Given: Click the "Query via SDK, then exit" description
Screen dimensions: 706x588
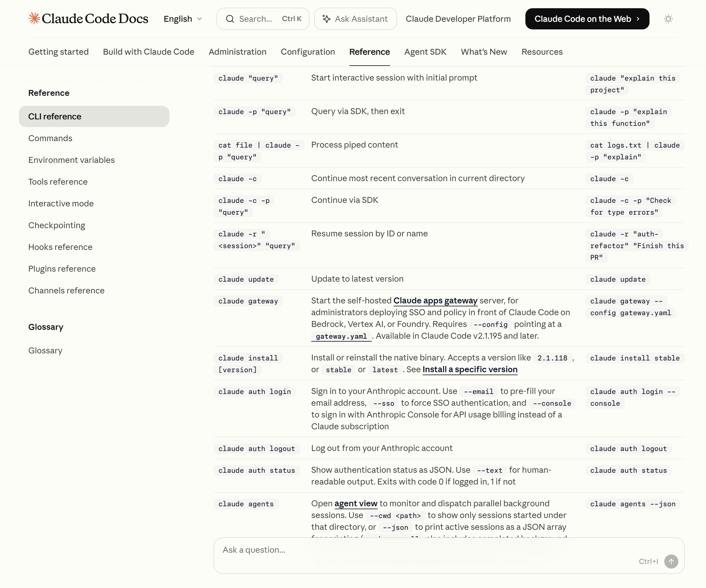Looking at the screenshot, I should [x=358, y=111].
